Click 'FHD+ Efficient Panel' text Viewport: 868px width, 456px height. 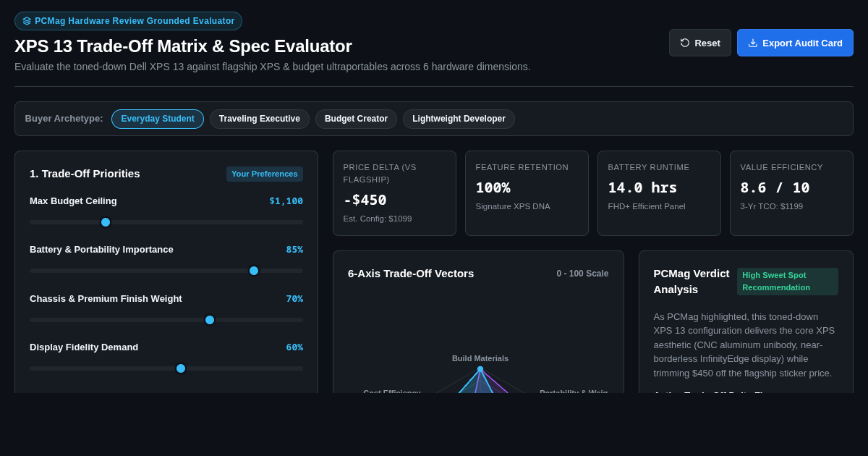pyautogui.click(x=647, y=206)
